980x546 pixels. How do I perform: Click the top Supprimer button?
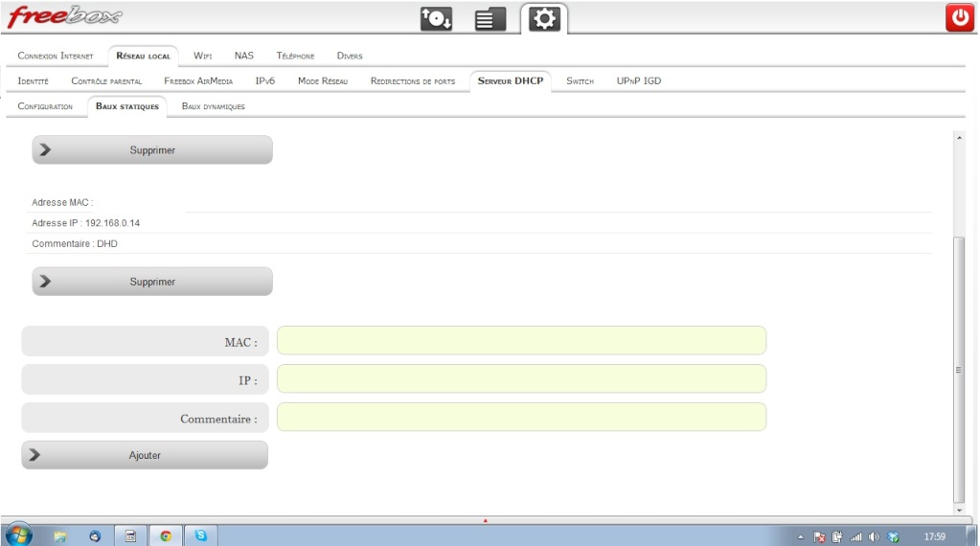[152, 150]
